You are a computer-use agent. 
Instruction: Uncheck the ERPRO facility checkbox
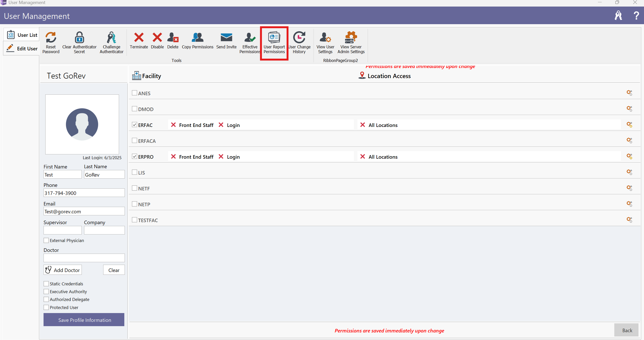coord(135,156)
